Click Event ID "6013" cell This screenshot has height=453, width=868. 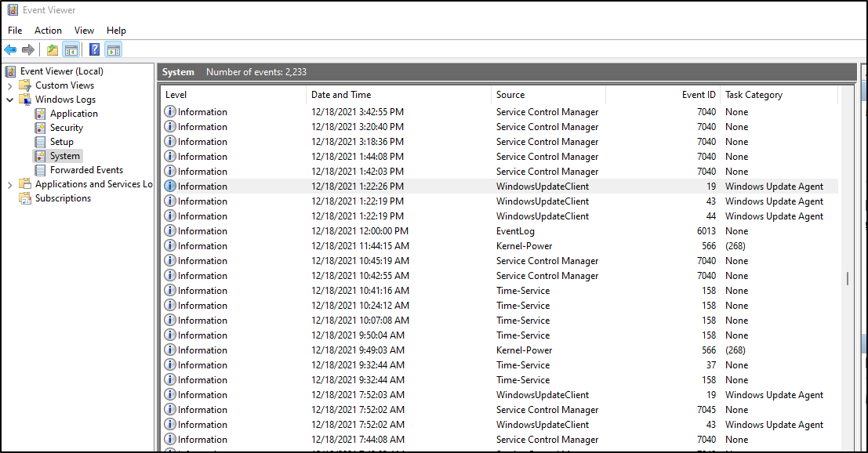(x=706, y=230)
